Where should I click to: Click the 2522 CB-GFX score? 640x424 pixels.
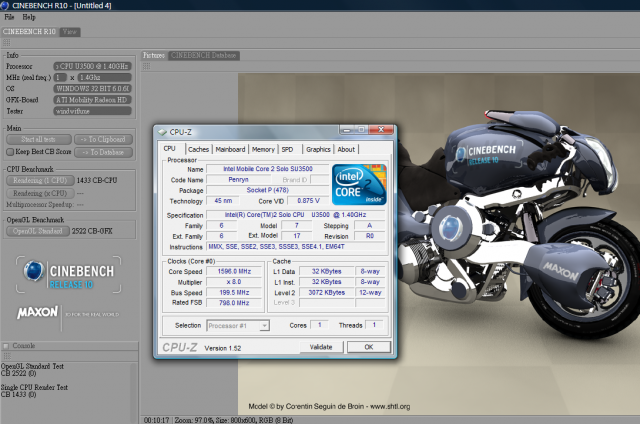pos(92,231)
